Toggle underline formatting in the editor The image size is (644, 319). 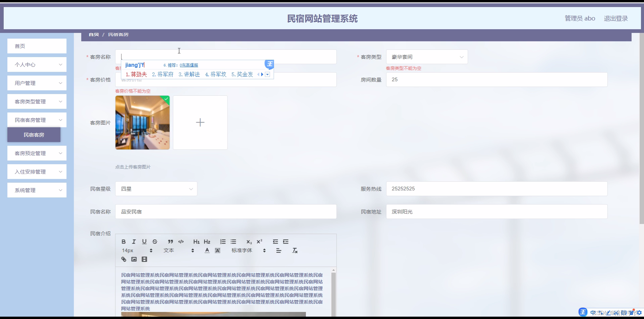144,241
